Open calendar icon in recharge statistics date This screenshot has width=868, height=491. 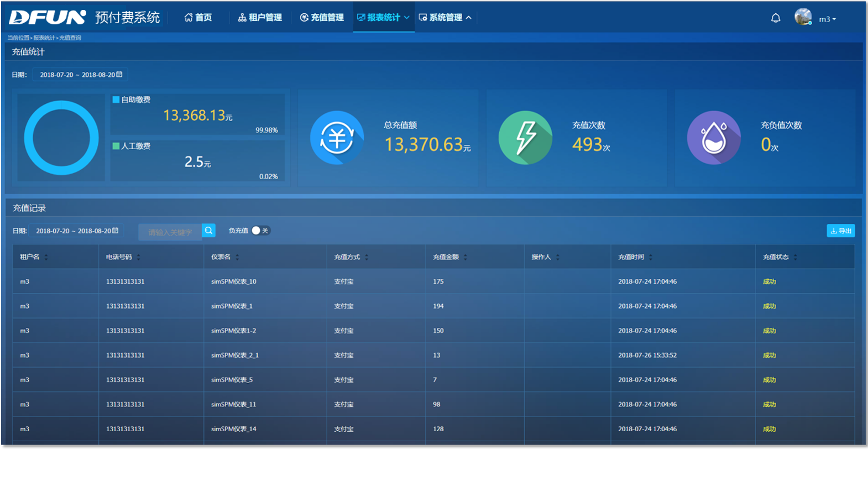coord(119,74)
